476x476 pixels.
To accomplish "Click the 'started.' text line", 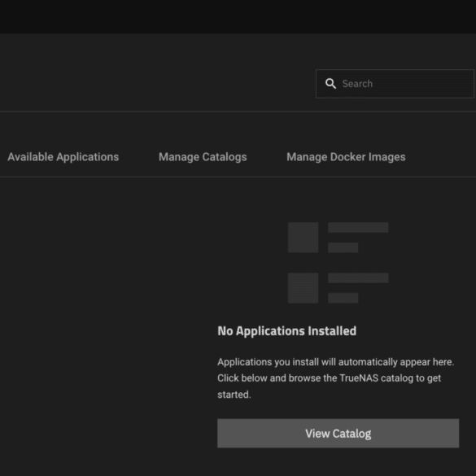I will (234, 395).
